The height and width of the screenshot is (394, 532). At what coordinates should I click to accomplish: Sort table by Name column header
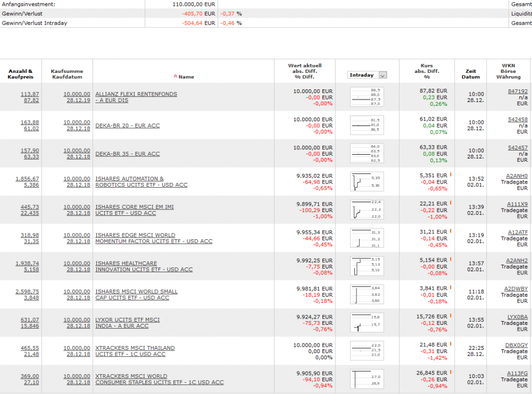184,77
